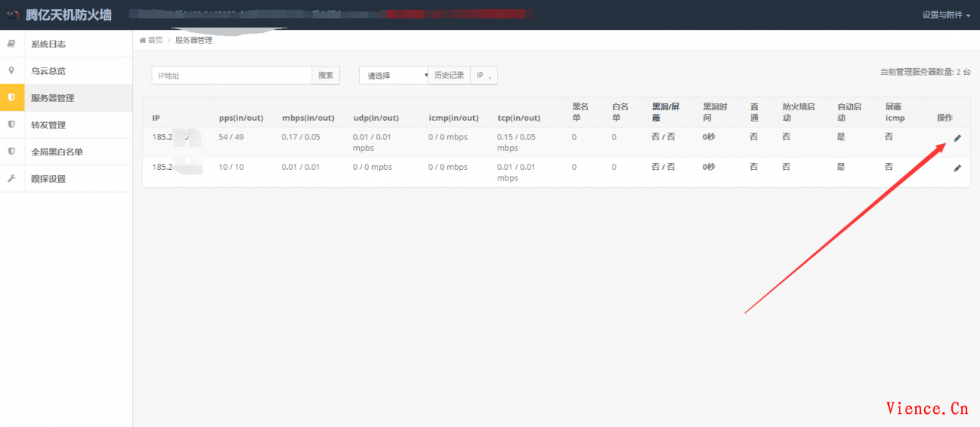Open the 请选择 dropdown
The image size is (980, 427).
coord(394,76)
